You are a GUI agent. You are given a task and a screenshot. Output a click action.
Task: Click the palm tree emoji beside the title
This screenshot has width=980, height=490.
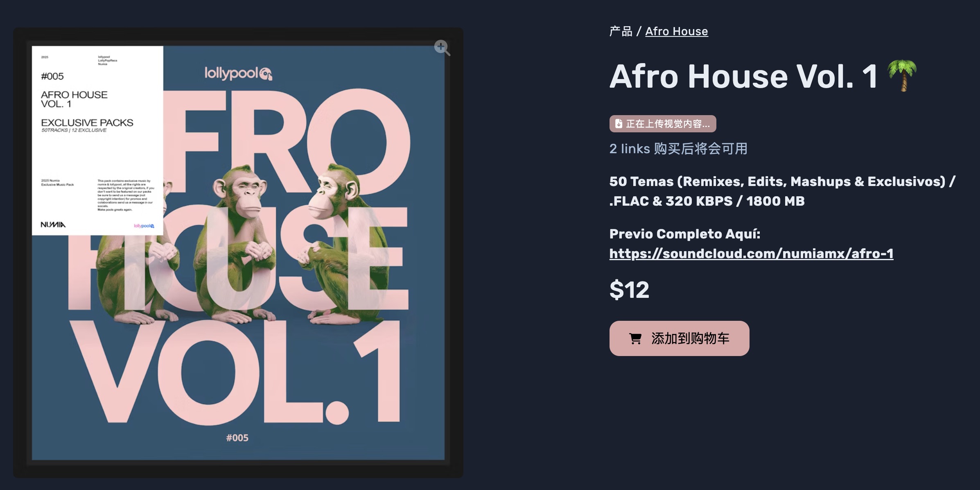point(902,76)
